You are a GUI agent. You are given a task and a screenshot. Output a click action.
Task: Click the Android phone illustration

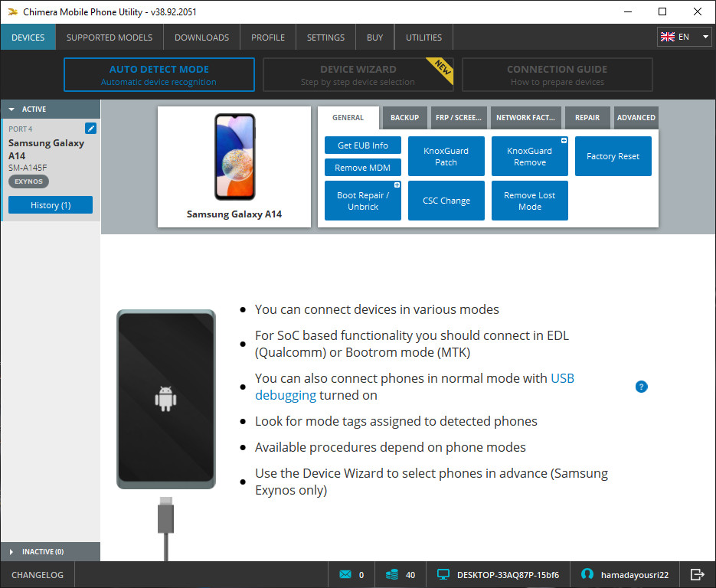point(165,399)
